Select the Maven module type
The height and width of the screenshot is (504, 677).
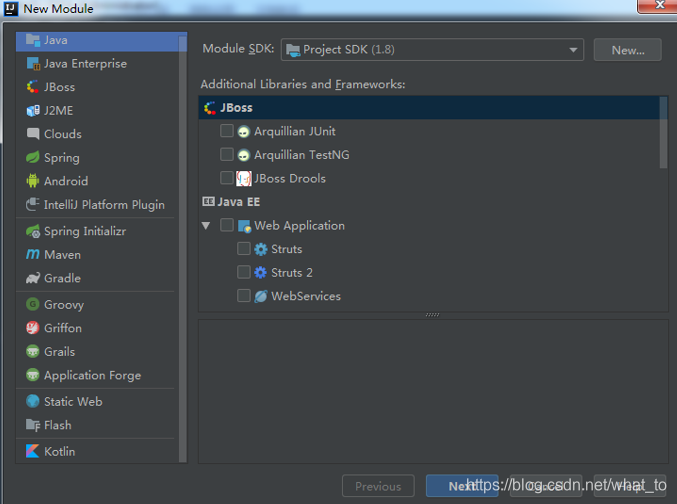click(97, 254)
